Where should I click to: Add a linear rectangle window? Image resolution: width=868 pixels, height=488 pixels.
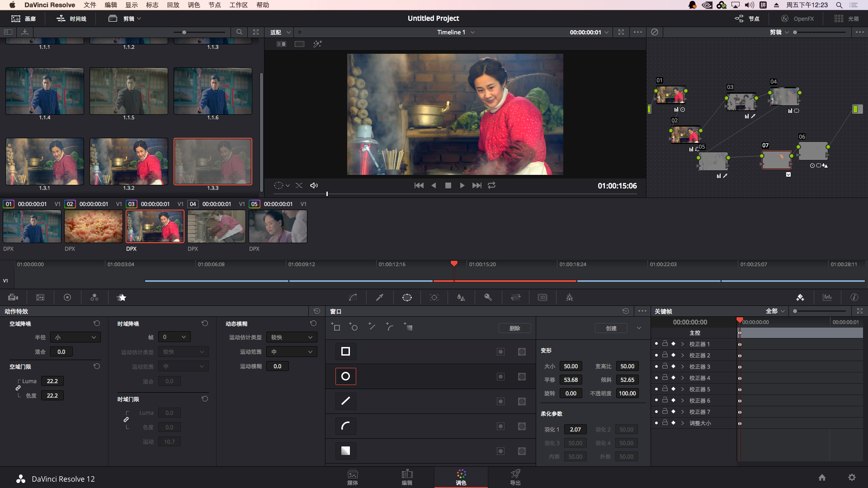(x=336, y=327)
